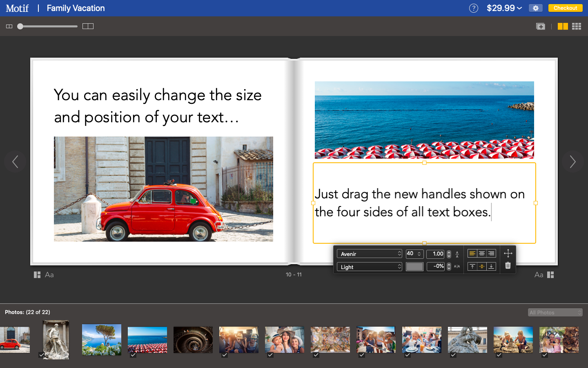The width and height of the screenshot is (588, 368).
Task: Align text to top of text box
Action: pos(472,266)
